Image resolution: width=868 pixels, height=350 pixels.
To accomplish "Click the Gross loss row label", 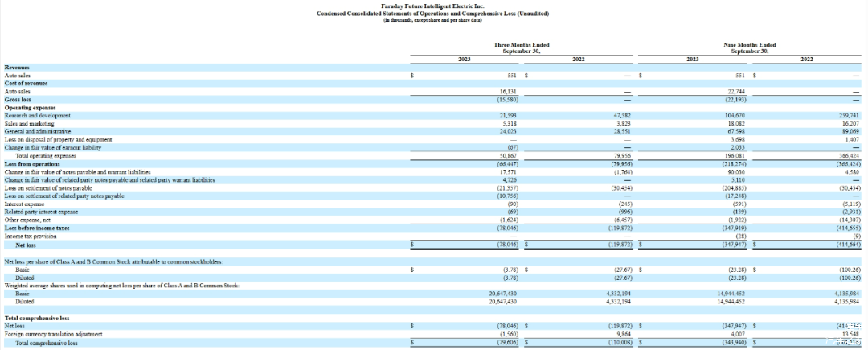I will (x=18, y=100).
